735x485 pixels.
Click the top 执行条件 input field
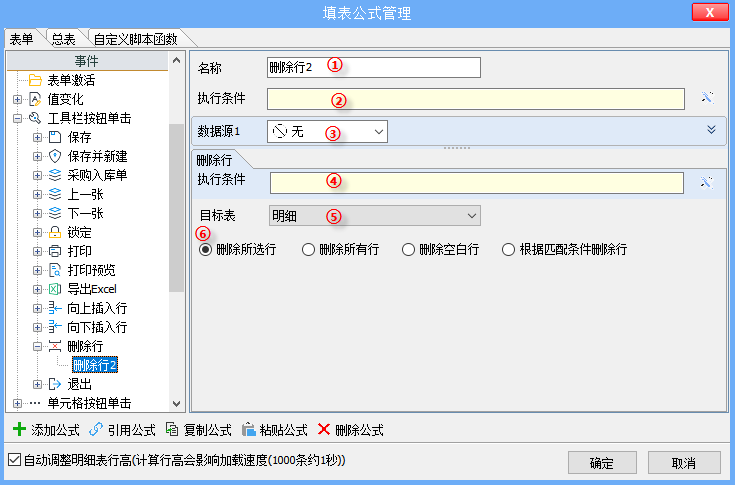[476, 98]
